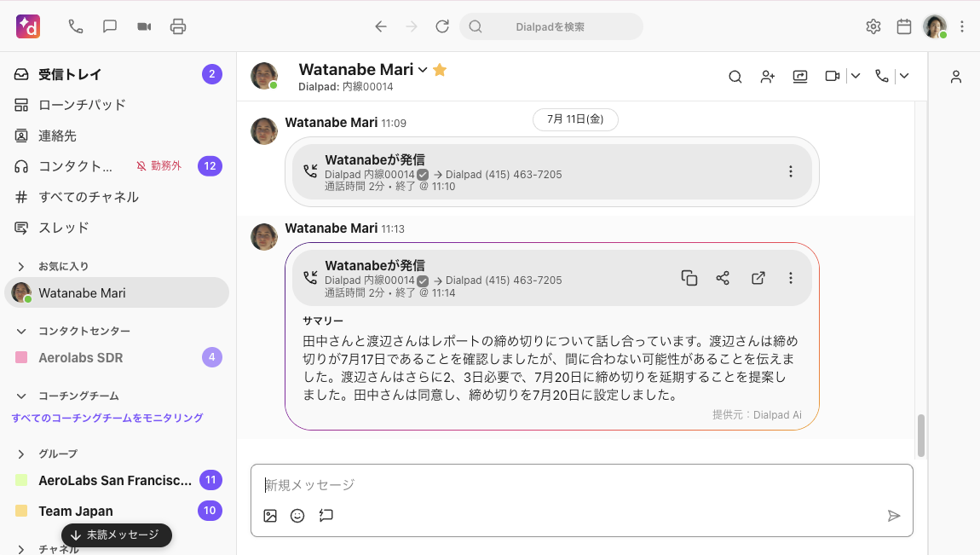Click Watanabe Mari name at 11:09
This screenshot has height=555, width=980.
[x=331, y=123]
